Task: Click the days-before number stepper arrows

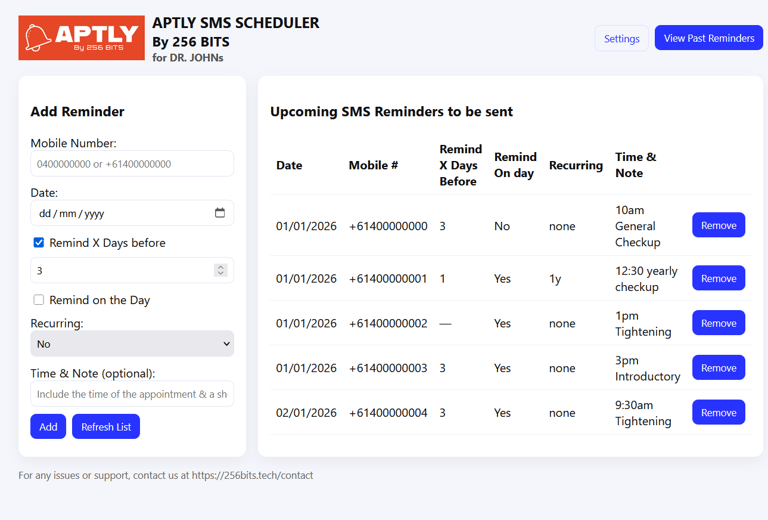Action: (x=221, y=270)
